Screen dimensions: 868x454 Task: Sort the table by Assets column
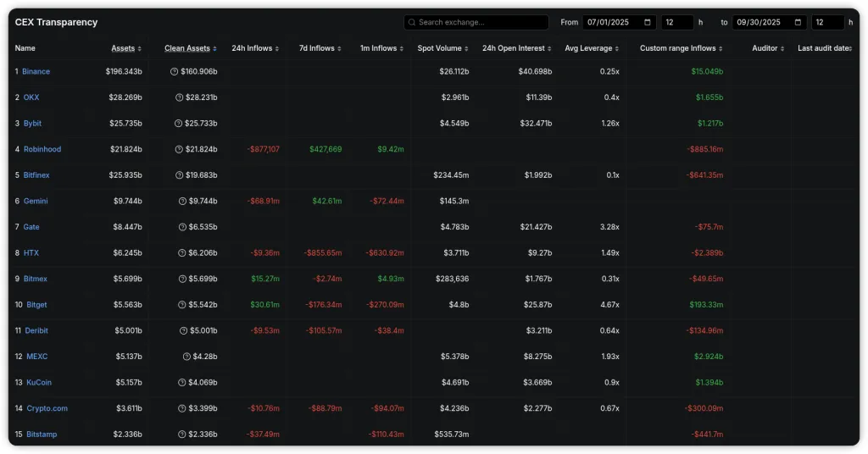(x=124, y=48)
